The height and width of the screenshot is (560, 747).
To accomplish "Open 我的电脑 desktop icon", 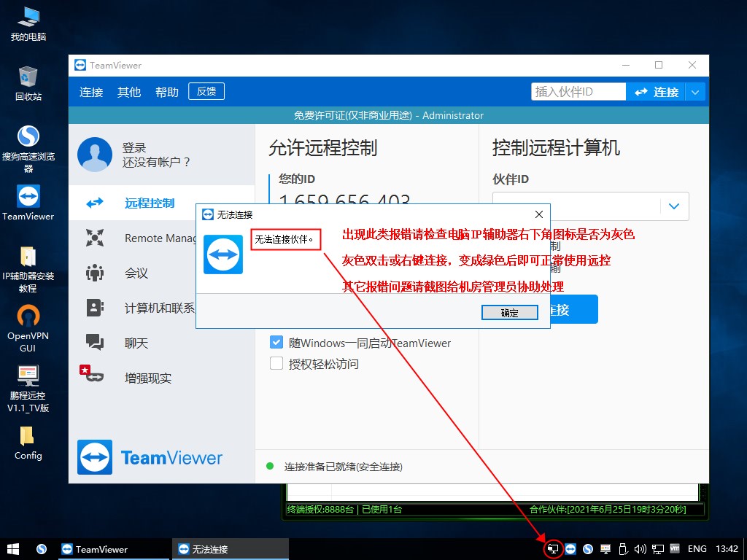I will pyautogui.click(x=28, y=23).
